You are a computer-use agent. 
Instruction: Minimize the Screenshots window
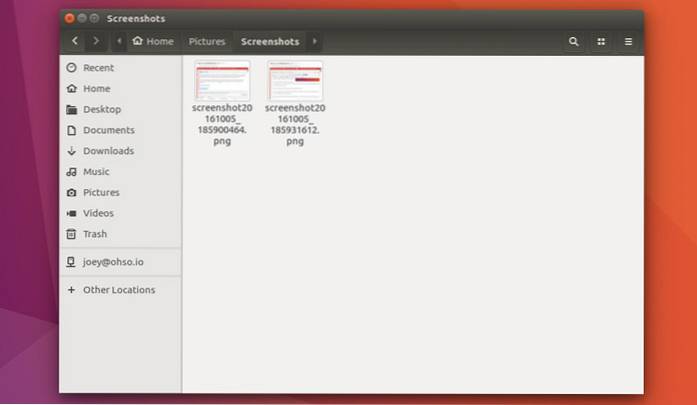click(x=82, y=18)
